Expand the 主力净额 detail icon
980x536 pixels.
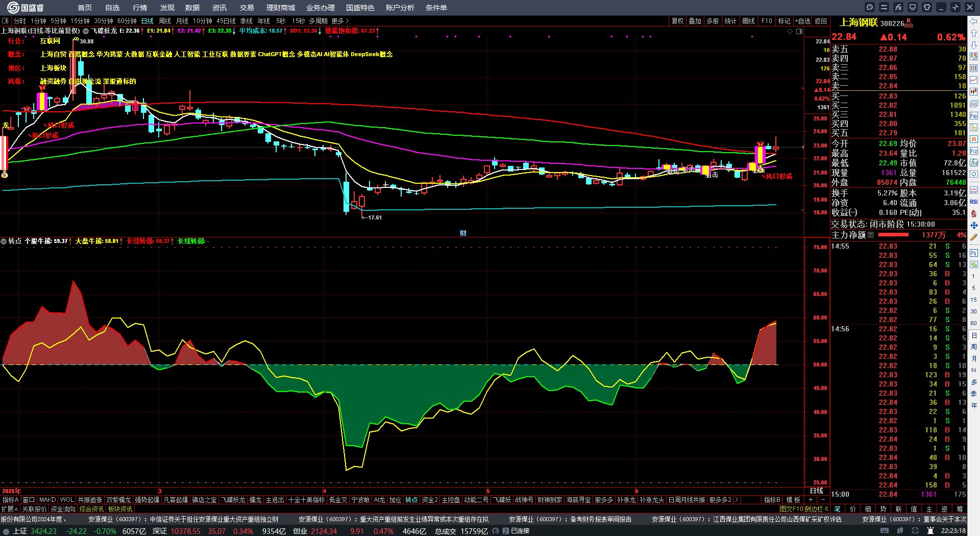871,235
